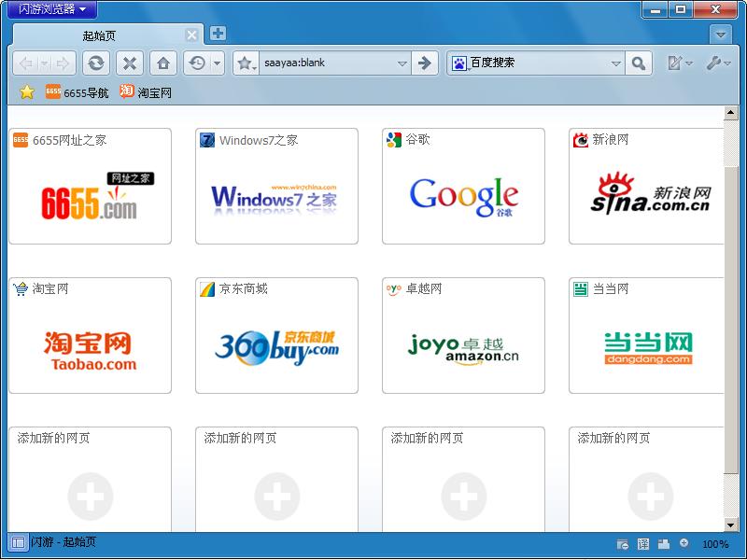Click the zoom magnifier icon in status bar
The image size is (747, 560).
pyautogui.click(x=684, y=544)
